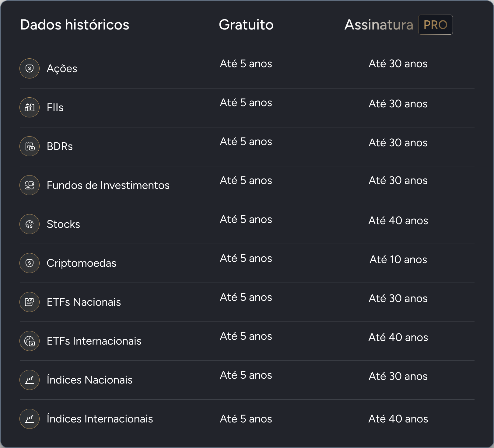Image resolution: width=494 pixels, height=448 pixels.
Task: Click Ações 'Até 5 anos' free value
Action: [x=246, y=64]
